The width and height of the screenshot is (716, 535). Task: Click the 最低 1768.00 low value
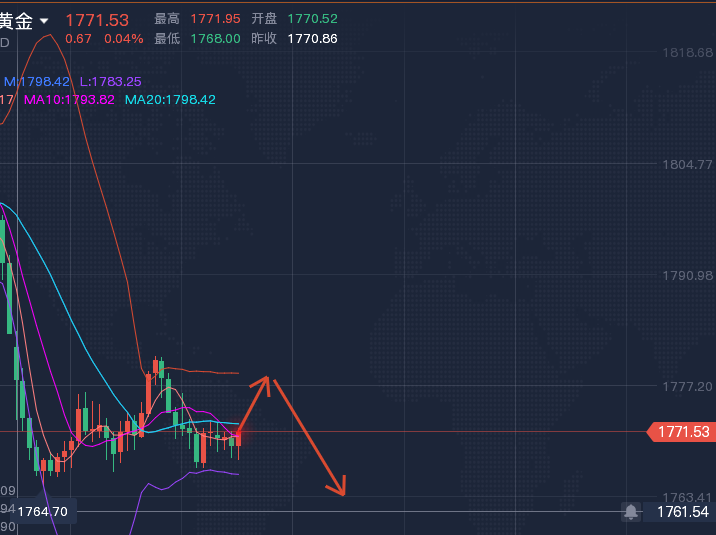[x=215, y=38]
